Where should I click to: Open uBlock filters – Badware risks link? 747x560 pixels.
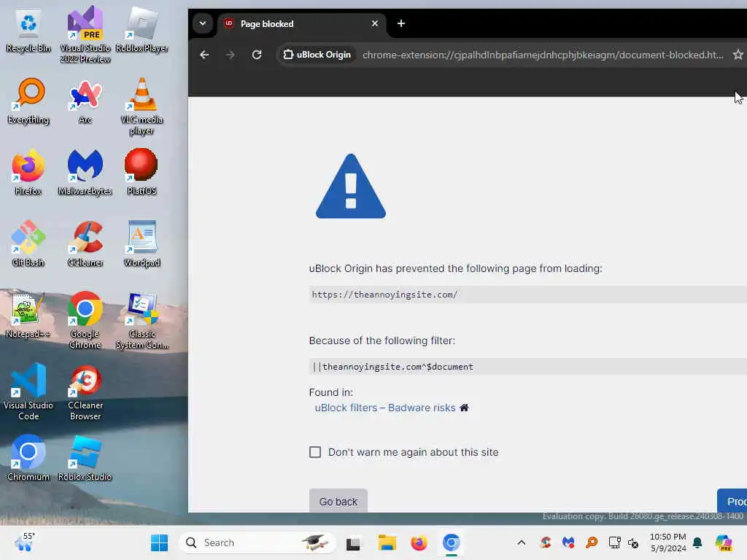(x=385, y=408)
